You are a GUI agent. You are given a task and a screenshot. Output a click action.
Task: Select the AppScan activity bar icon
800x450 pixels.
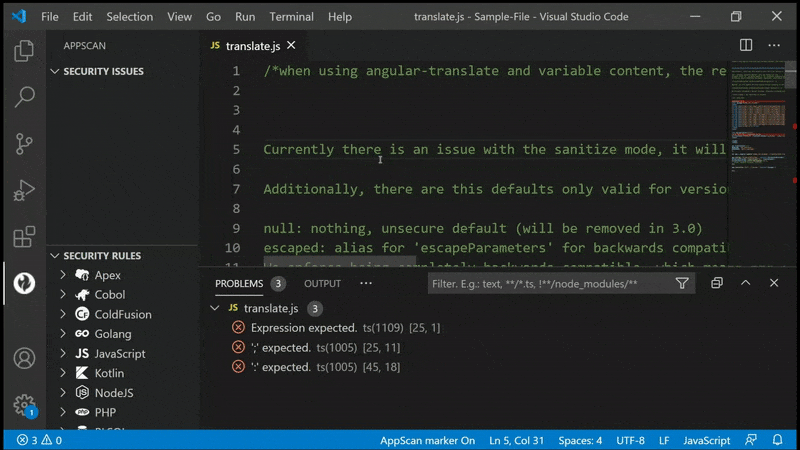pos(24,283)
